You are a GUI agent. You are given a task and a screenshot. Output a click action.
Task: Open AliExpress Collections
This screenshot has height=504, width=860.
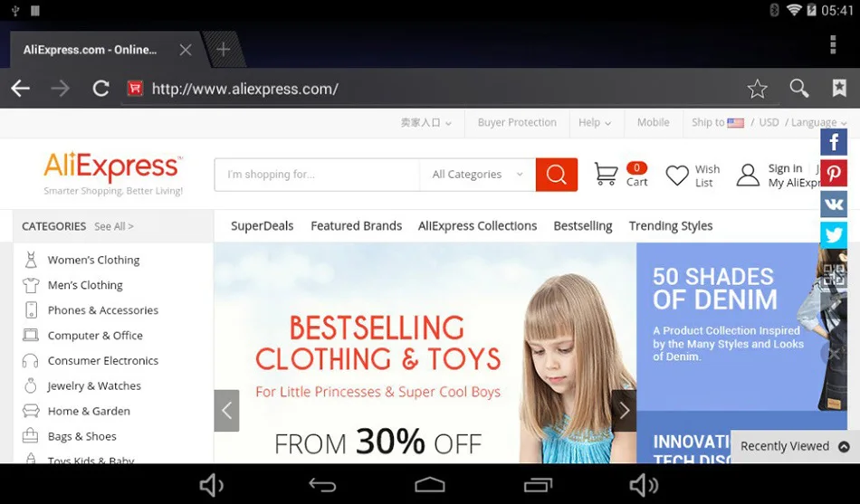(477, 226)
